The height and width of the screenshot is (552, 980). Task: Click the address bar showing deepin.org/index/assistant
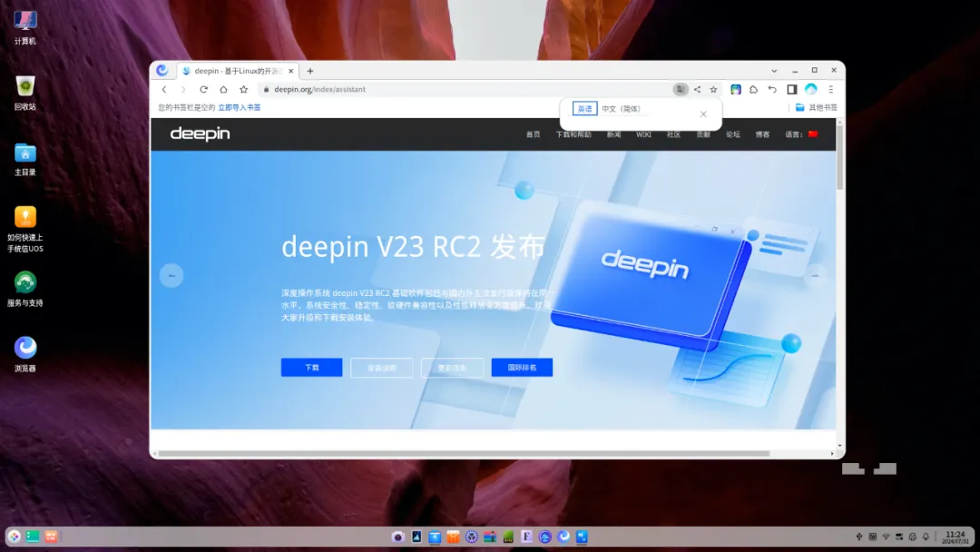pyautogui.click(x=465, y=89)
